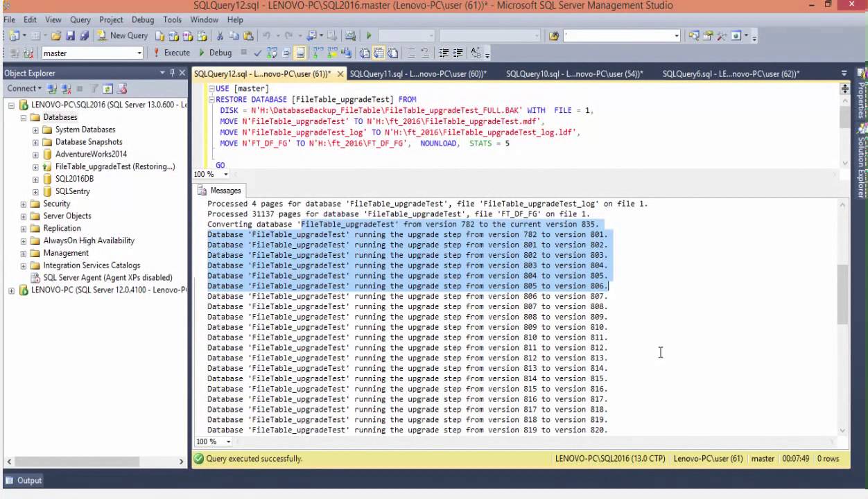Click the Open File folder icon
The width and height of the screenshot is (868, 499).
pos(56,35)
